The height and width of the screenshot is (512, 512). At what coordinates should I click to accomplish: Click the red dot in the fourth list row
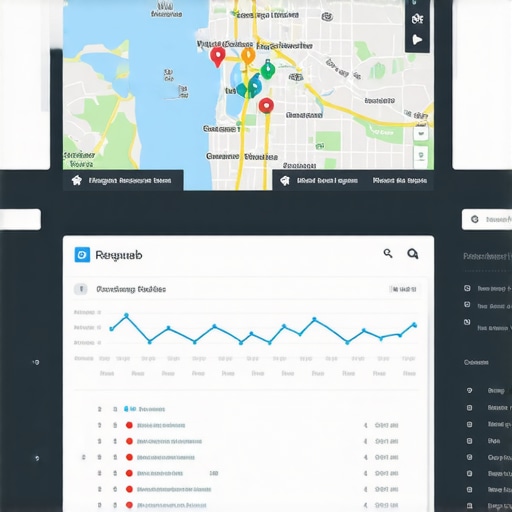click(129, 473)
